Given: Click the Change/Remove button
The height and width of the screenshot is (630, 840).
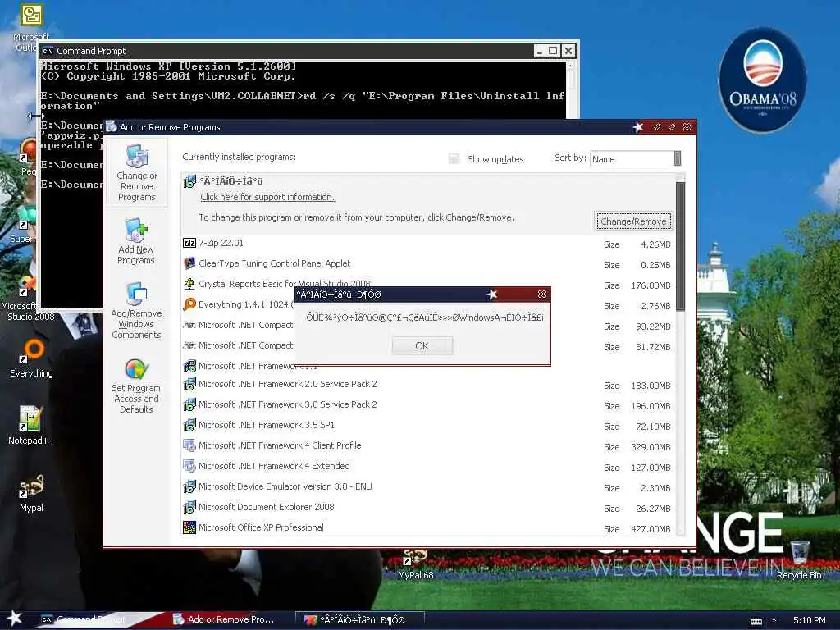Looking at the screenshot, I should 633,221.
